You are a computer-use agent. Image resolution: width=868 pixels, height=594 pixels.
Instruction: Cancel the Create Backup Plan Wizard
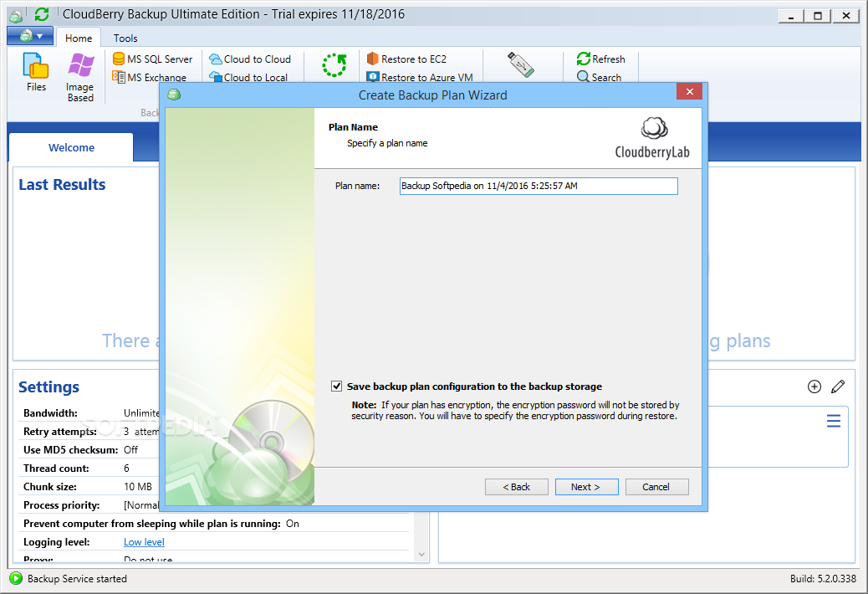point(656,487)
